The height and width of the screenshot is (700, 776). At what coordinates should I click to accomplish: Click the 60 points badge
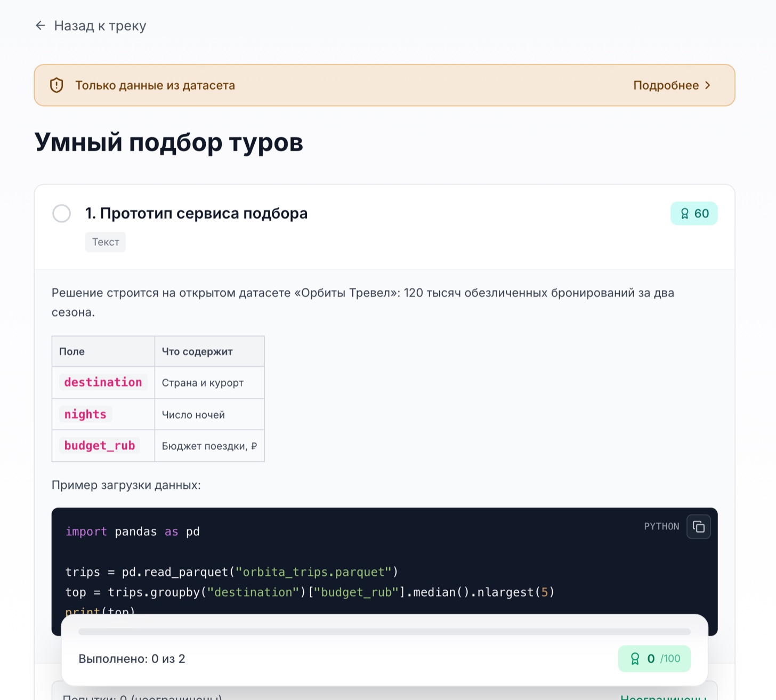(x=694, y=213)
